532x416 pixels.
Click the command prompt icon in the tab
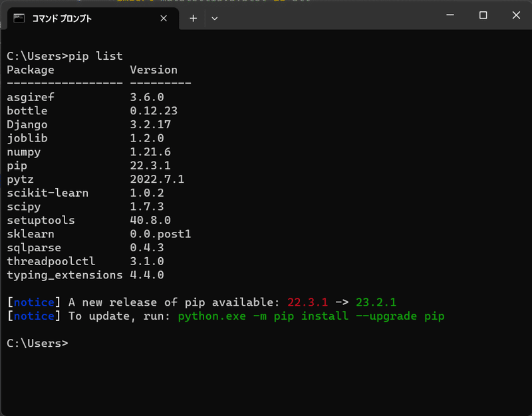[x=19, y=18]
